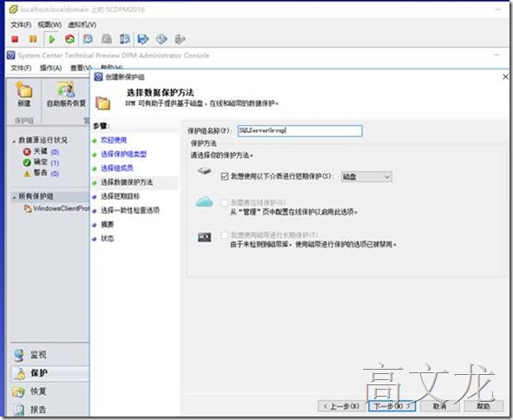Click the 上一步(B) back button
This screenshot has height=420, width=513.
point(341,406)
